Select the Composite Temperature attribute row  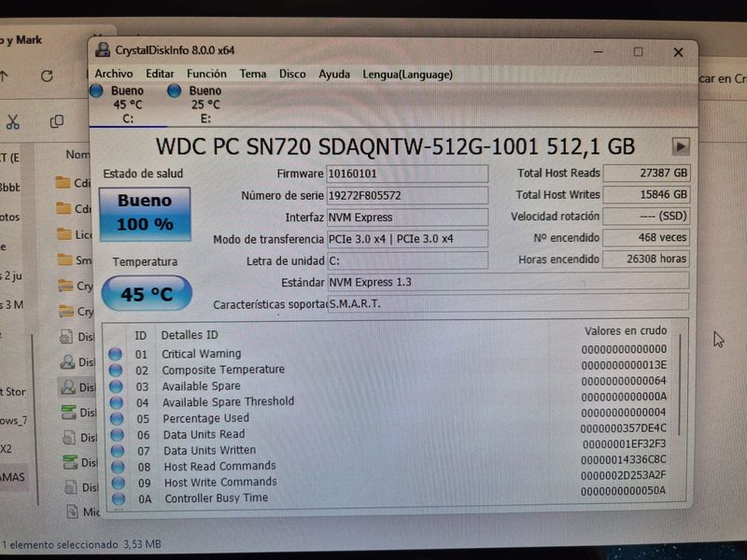pyautogui.click(x=388, y=368)
